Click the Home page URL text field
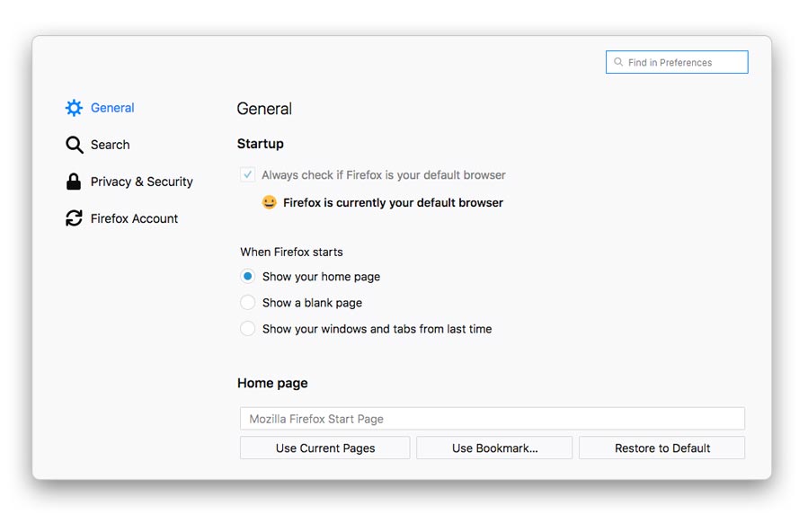The image size is (799, 532). pyautogui.click(x=492, y=419)
